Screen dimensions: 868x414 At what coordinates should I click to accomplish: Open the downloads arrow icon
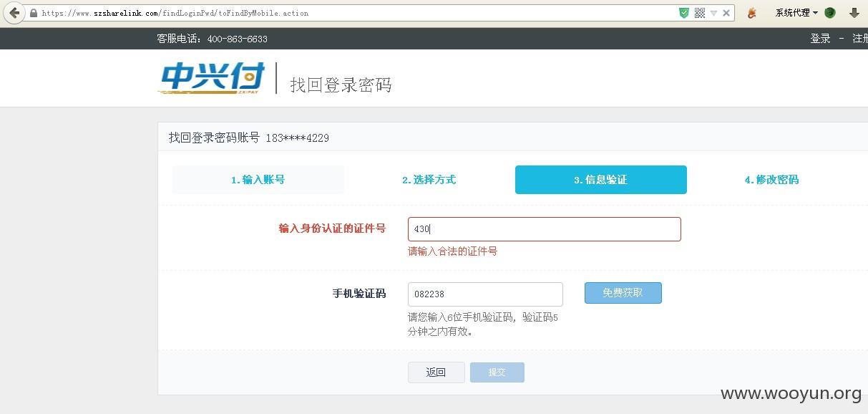[854, 13]
